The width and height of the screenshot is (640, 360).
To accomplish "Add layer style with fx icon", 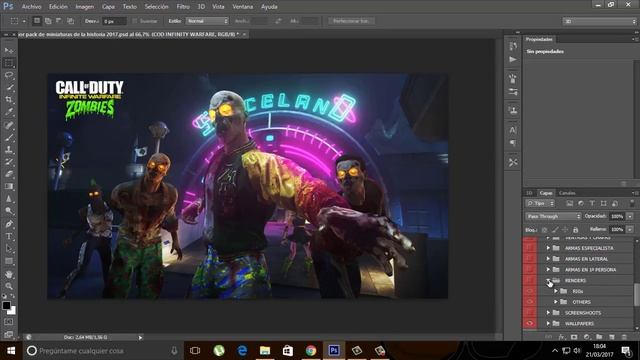I will (x=562, y=337).
